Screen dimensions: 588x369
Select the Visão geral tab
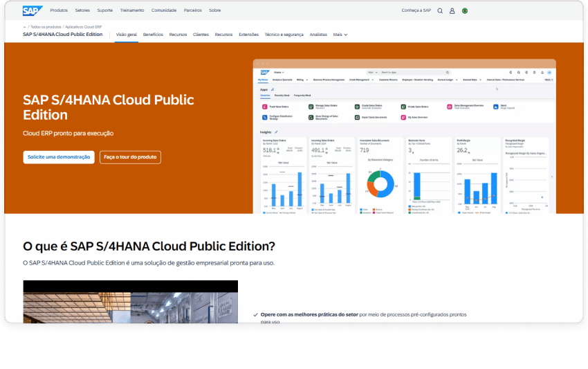127,35
